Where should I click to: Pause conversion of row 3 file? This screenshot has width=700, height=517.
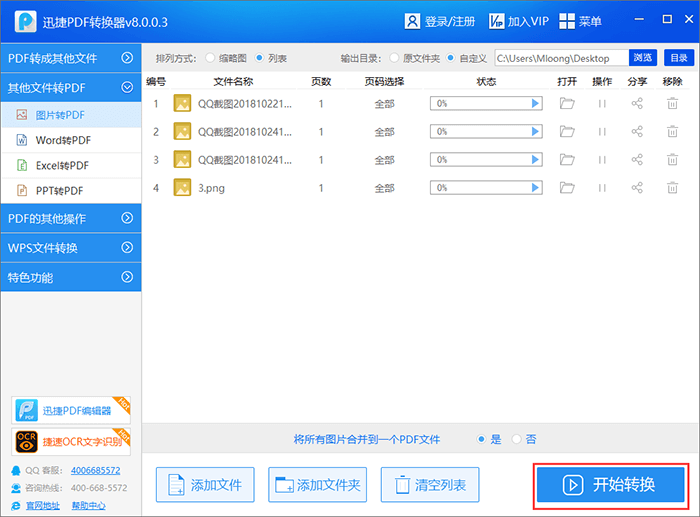[602, 160]
